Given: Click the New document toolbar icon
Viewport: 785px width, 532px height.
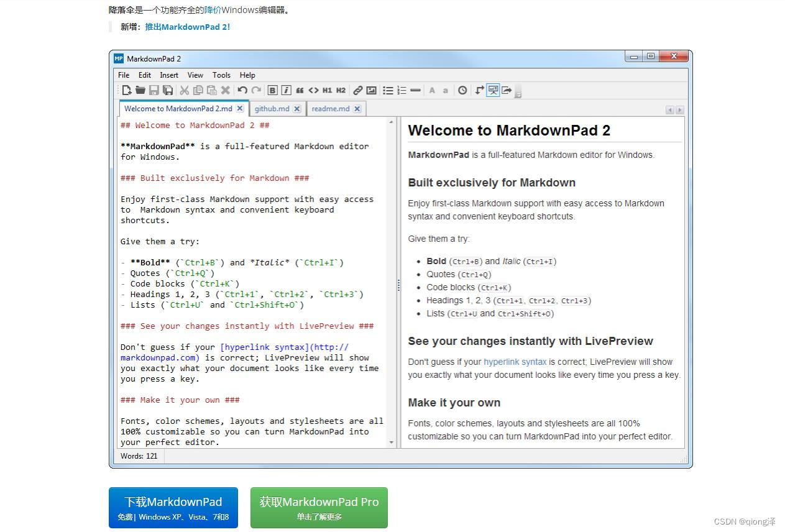Looking at the screenshot, I should click(127, 90).
